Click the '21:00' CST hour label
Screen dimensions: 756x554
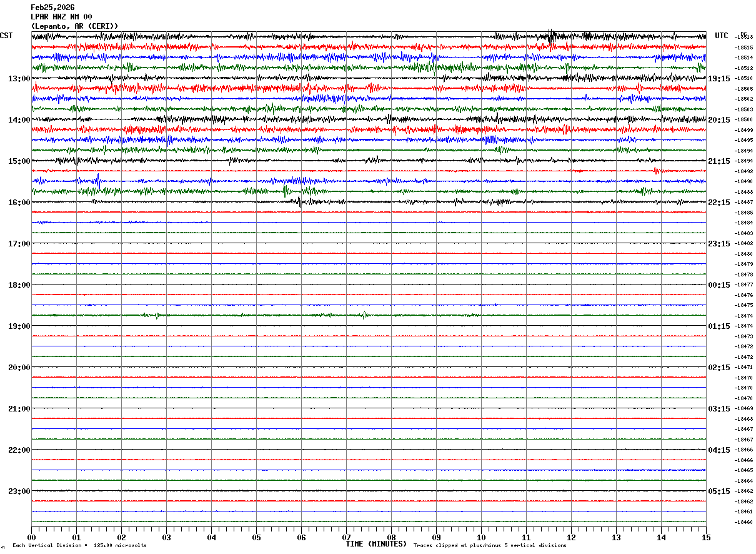(19, 409)
